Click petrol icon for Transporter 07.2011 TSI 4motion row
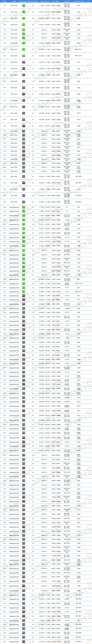Viewport: 92px width, 644px height. (x=23, y=229)
